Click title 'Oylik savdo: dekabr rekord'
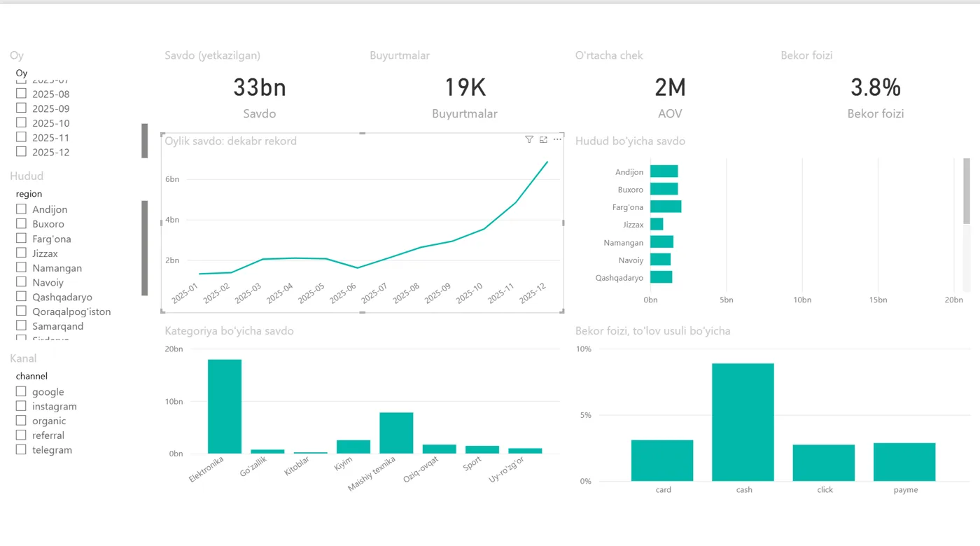 231,141
